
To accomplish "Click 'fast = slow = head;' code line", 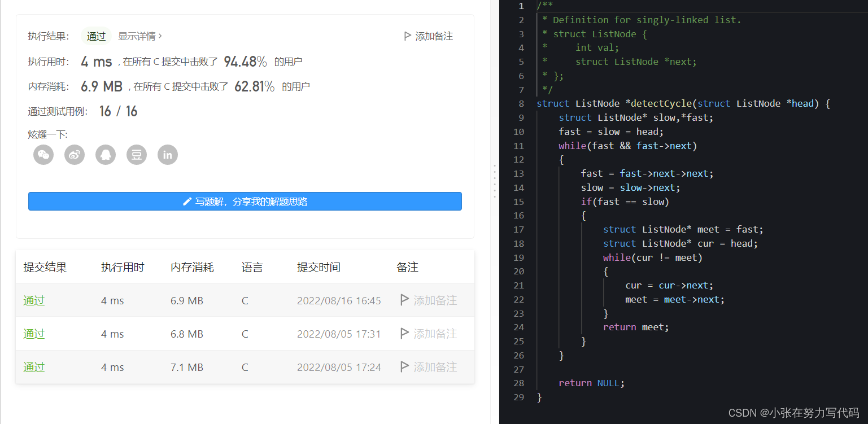I will tap(611, 132).
